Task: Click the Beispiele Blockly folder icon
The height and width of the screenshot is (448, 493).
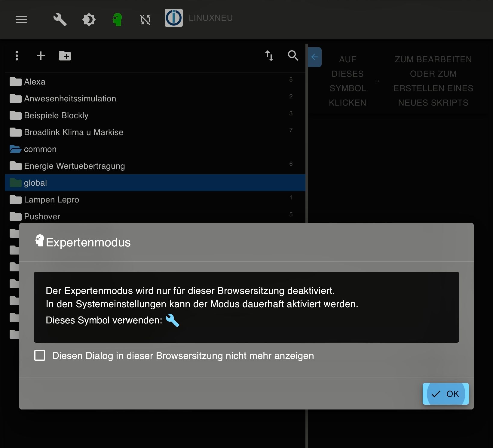Action: 16,115
